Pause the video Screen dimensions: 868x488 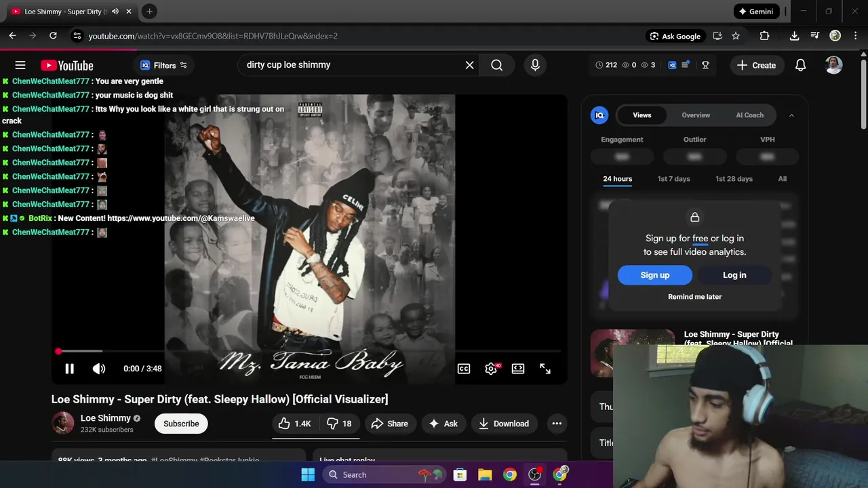coord(69,369)
